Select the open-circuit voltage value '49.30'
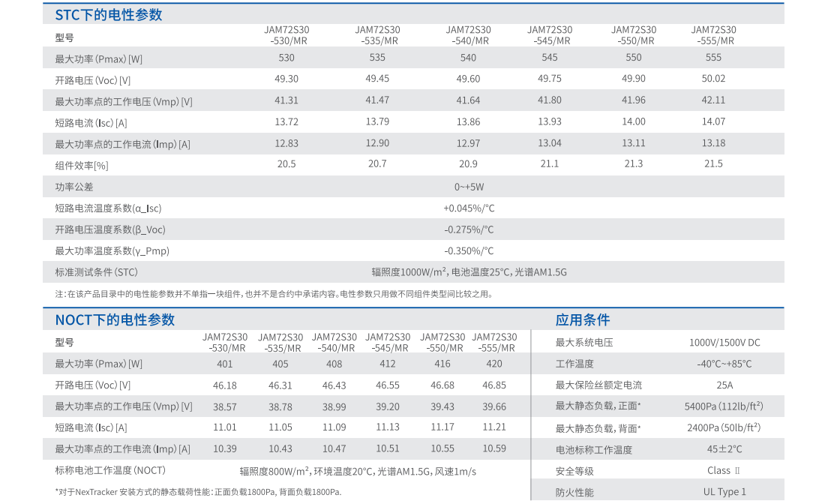The width and height of the screenshot is (828, 504). click(286, 79)
